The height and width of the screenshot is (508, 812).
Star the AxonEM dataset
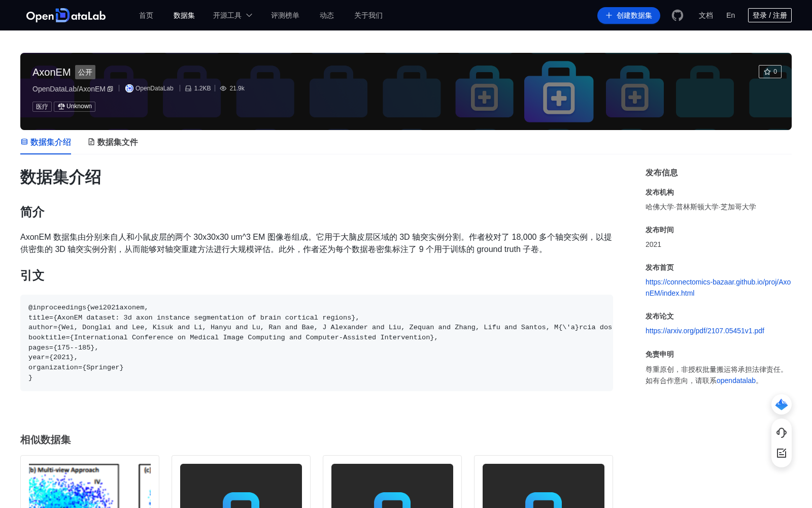click(770, 72)
